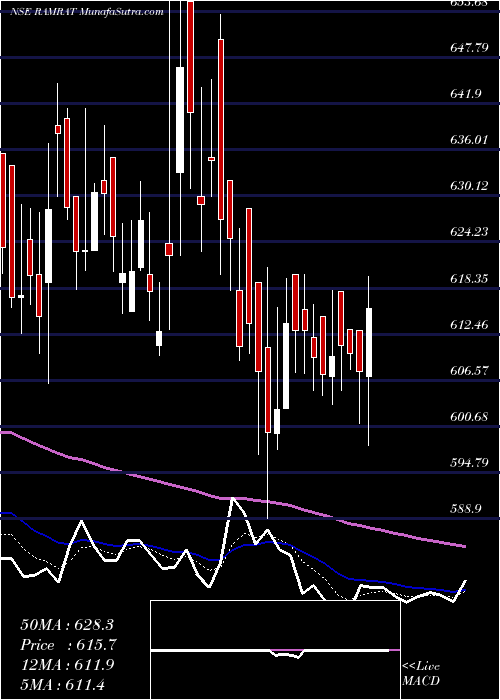Screen dimensions: 500x700
Task: Click the 641.9 price axis label
Action: pyautogui.click(x=465, y=94)
